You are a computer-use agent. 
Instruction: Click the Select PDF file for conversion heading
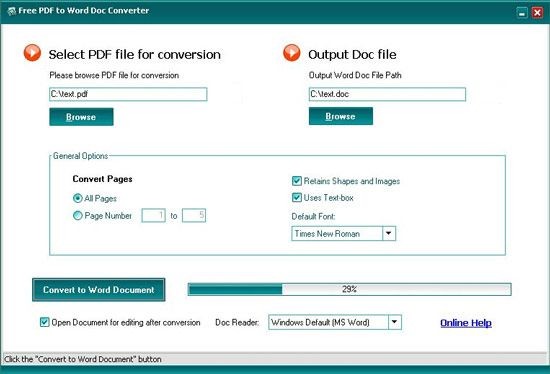pos(135,54)
